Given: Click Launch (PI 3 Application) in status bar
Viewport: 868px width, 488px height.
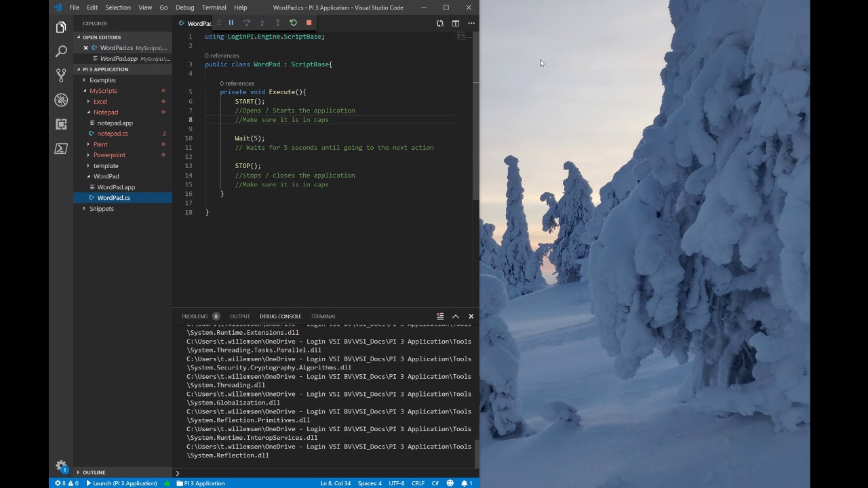Looking at the screenshot, I should 121,483.
